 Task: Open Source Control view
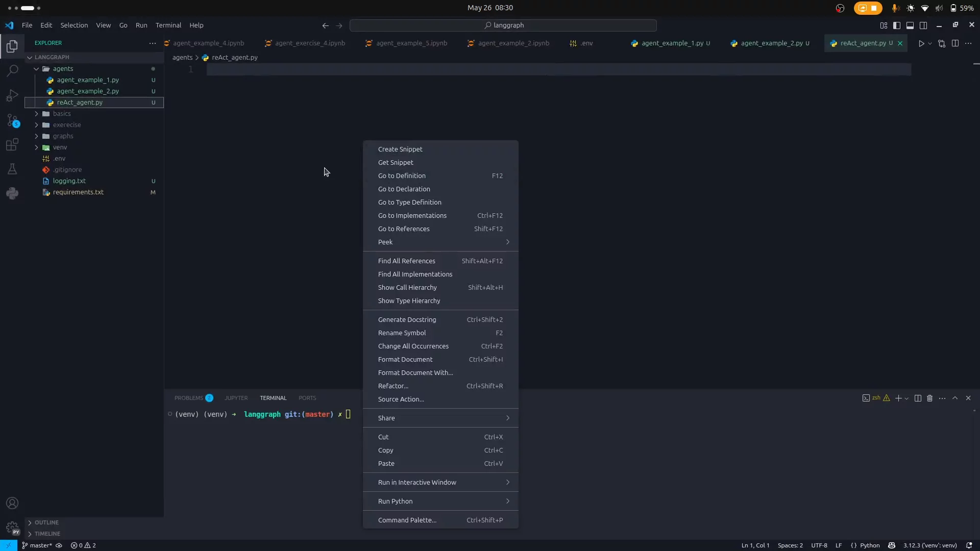[12, 120]
